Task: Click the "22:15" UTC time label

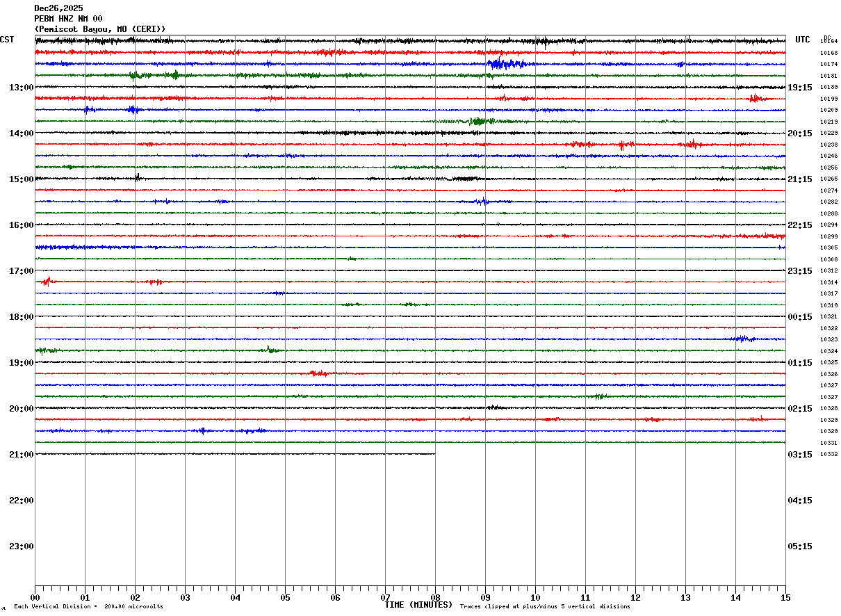Action: (x=800, y=225)
